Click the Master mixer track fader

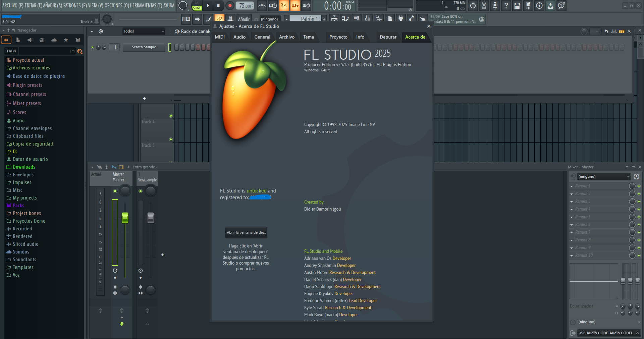pyautogui.click(x=125, y=218)
